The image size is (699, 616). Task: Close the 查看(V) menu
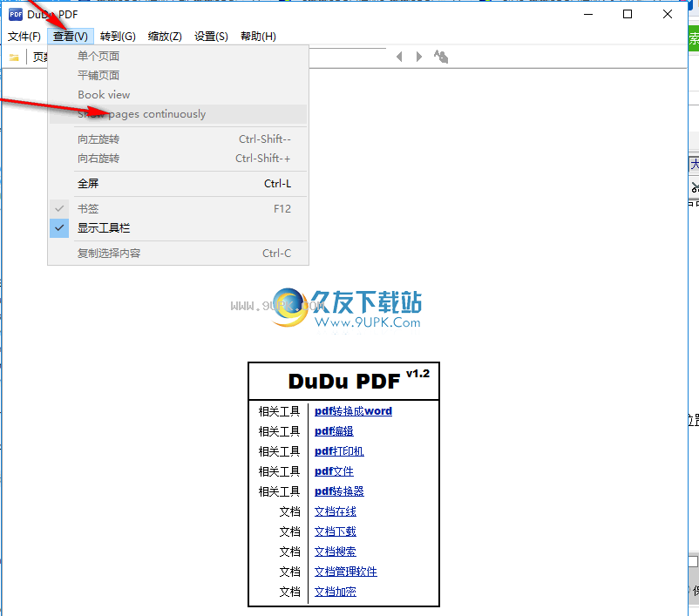(71, 36)
